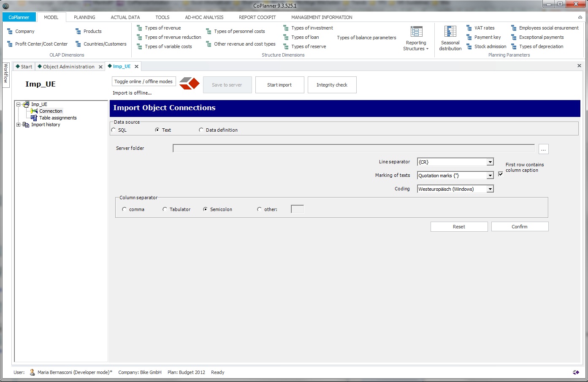Click the Table assignments tree icon

point(34,118)
